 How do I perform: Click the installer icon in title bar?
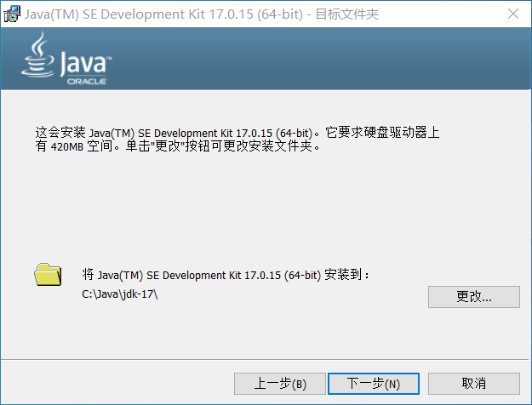click(12, 14)
